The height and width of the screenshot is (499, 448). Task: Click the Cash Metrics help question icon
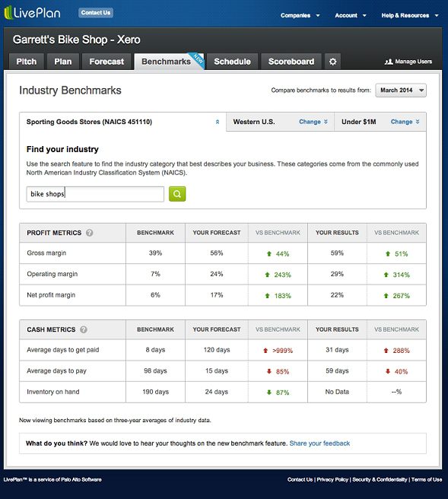click(x=84, y=329)
